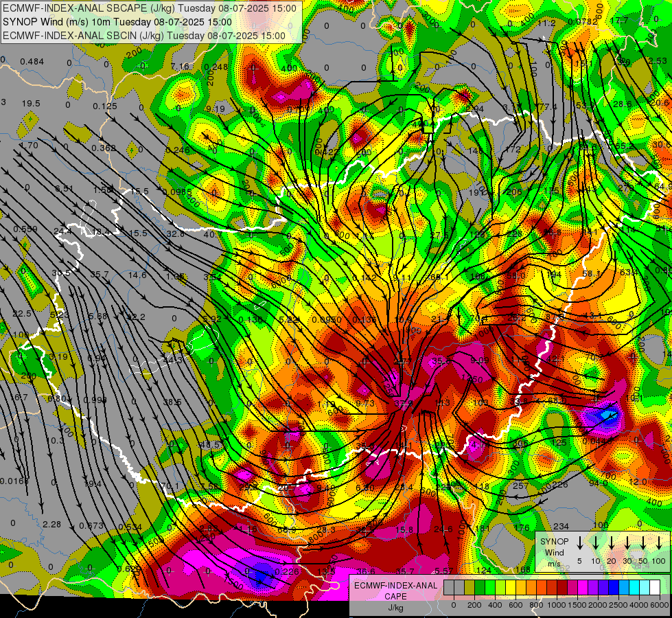Click the wind legend arrow above 10
672x618 pixels.
[596, 543]
